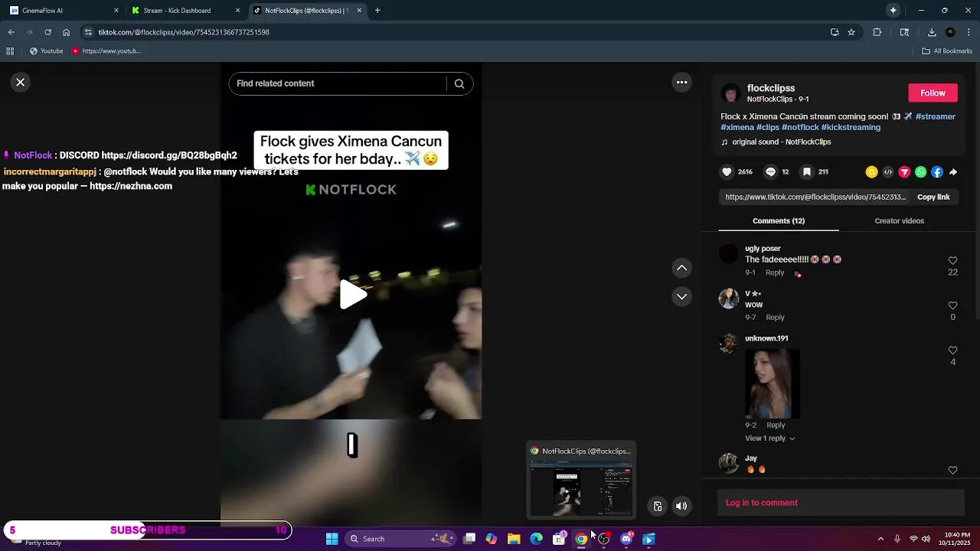Like the video with the heart icon
Image resolution: width=980 pixels, height=551 pixels.
tap(727, 172)
